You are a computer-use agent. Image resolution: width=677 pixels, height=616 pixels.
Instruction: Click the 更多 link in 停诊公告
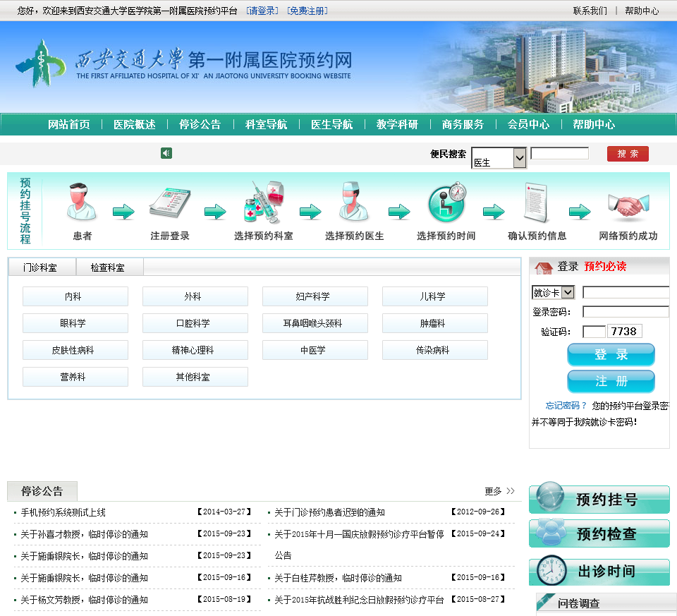[x=493, y=491]
